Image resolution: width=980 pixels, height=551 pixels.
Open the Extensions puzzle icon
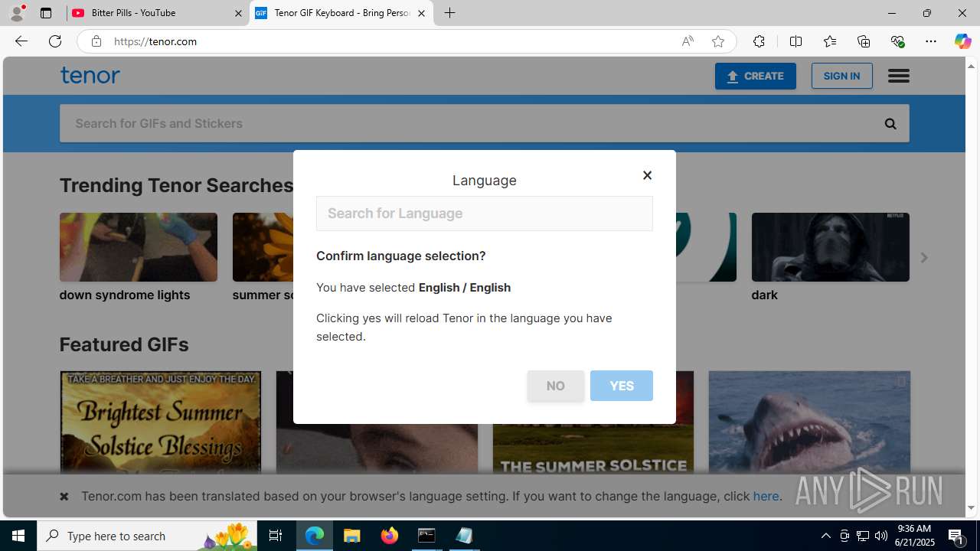click(759, 41)
